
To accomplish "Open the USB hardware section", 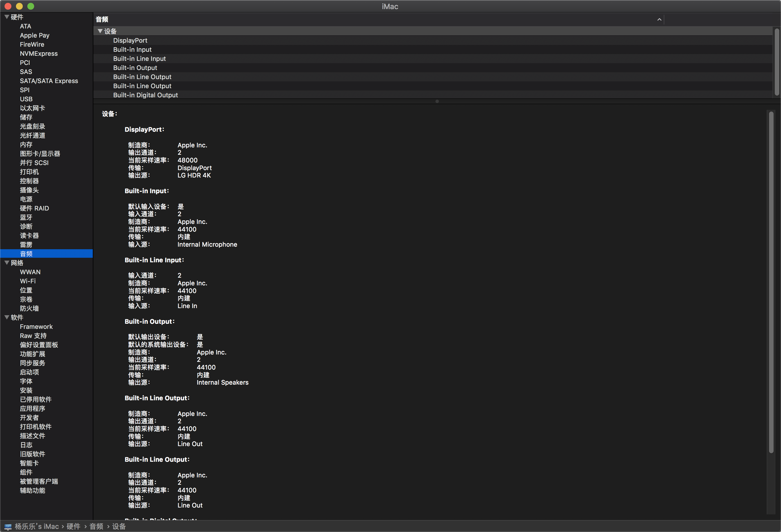I will pyautogui.click(x=26, y=99).
